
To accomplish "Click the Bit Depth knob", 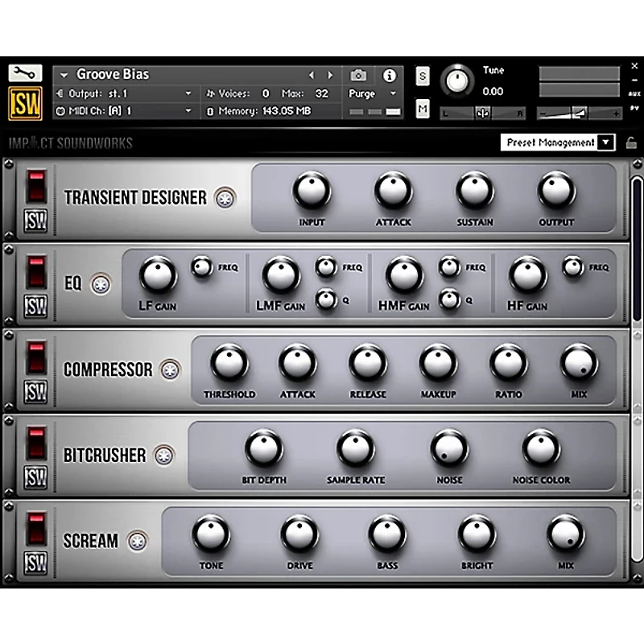I will point(264,448).
